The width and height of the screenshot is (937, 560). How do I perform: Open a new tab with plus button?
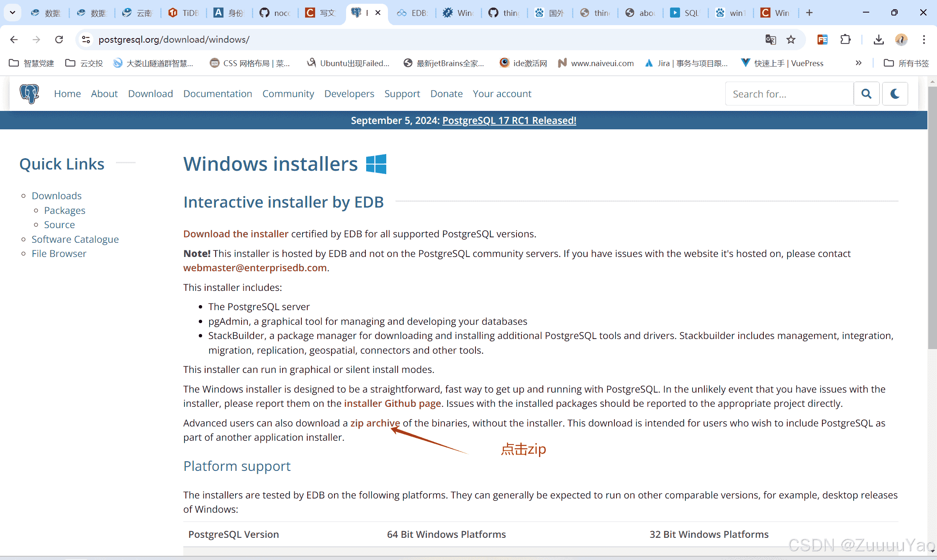(809, 13)
